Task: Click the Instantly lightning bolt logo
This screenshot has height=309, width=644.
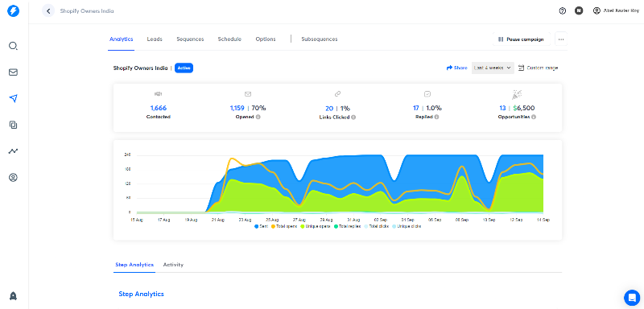Action: [x=13, y=11]
